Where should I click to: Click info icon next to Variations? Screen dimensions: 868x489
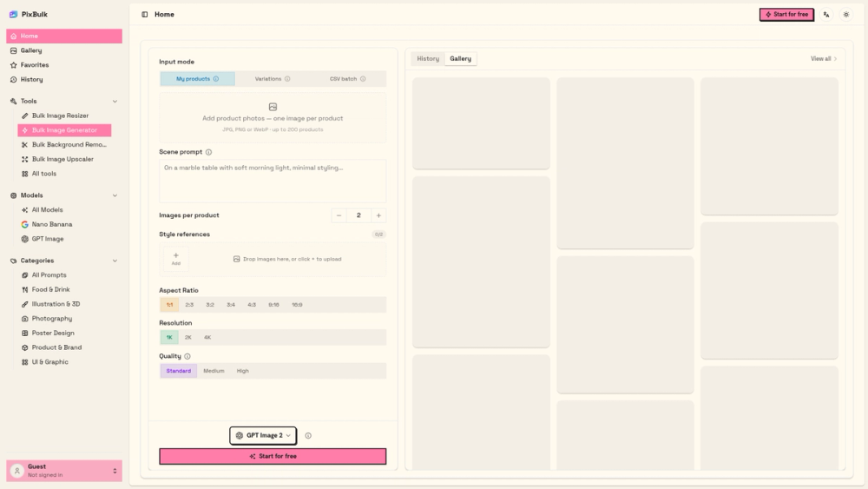tap(287, 79)
